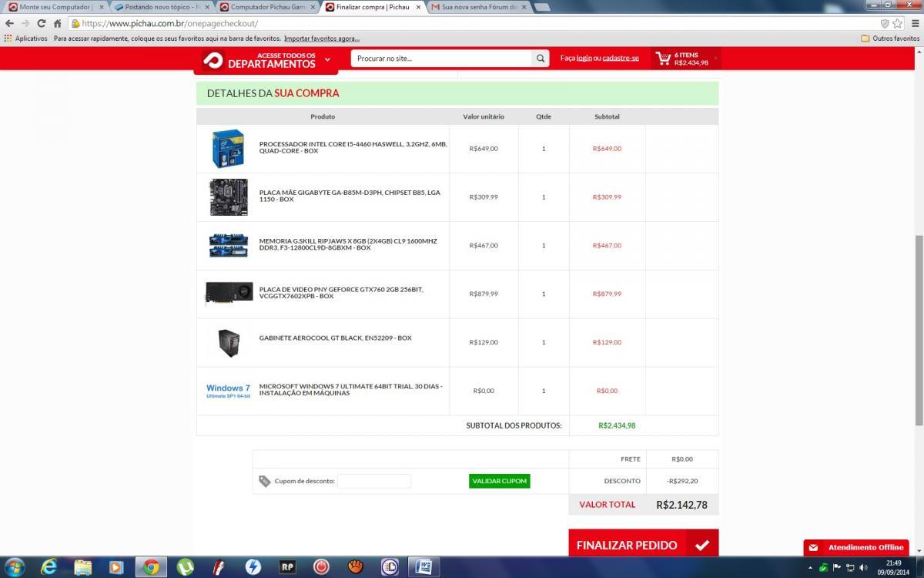Click the Pichau logo icon in the red header

pos(213,60)
